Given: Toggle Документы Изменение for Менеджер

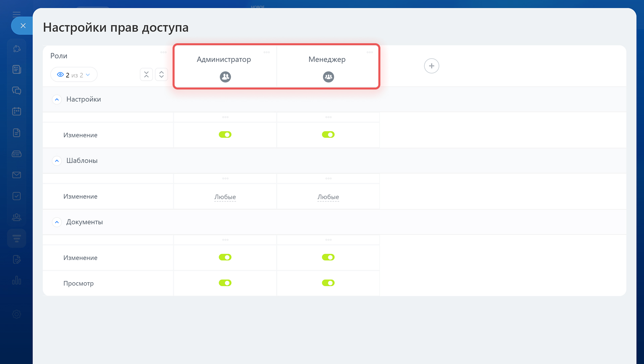Looking at the screenshot, I should pyautogui.click(x=328, y=257).
